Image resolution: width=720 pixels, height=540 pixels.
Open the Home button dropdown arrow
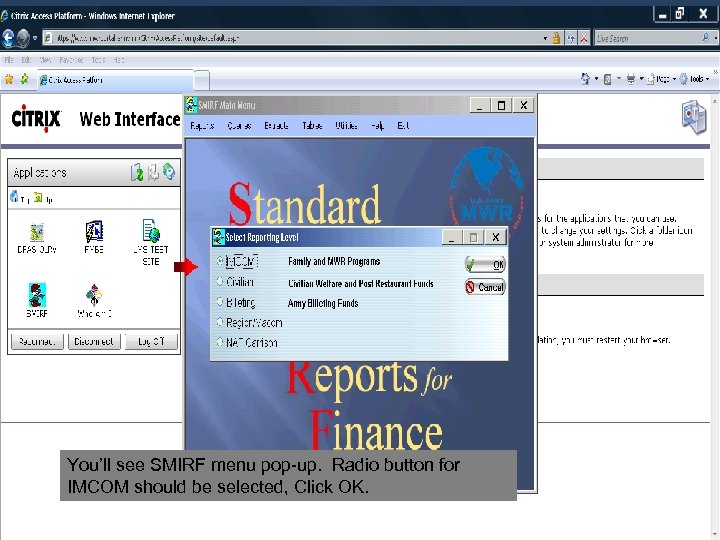tap(596, 79)
